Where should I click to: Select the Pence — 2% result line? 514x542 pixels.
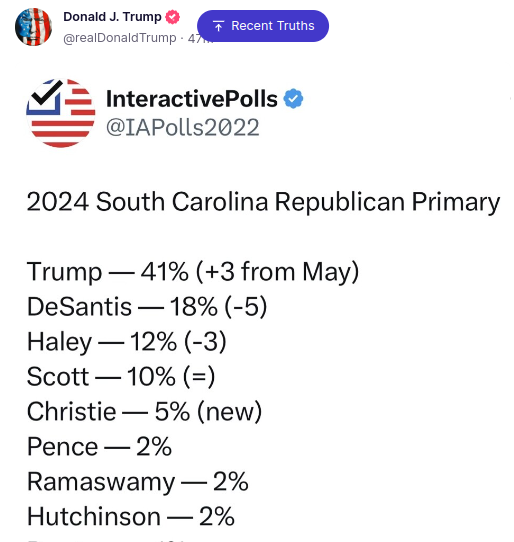[99, 447]
